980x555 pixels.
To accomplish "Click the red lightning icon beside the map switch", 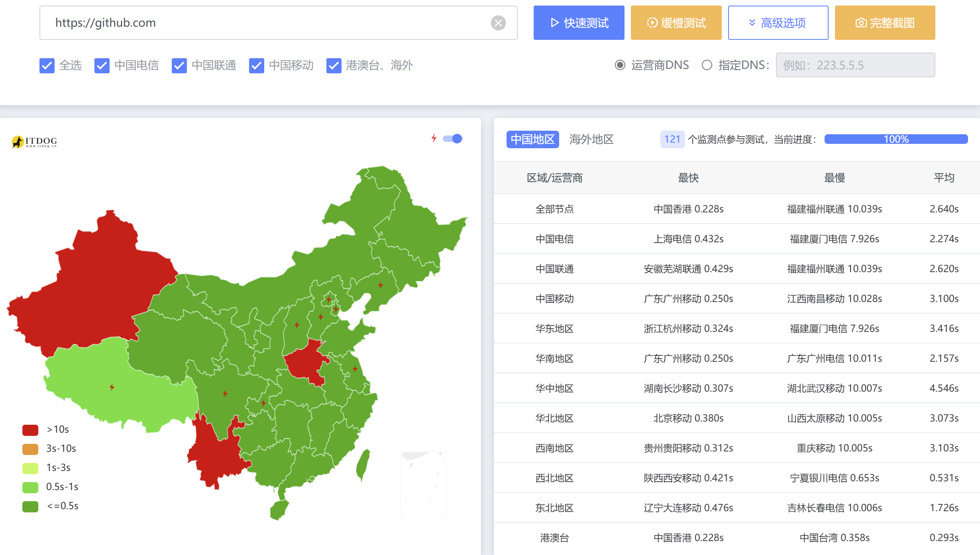I will [434, 138].
